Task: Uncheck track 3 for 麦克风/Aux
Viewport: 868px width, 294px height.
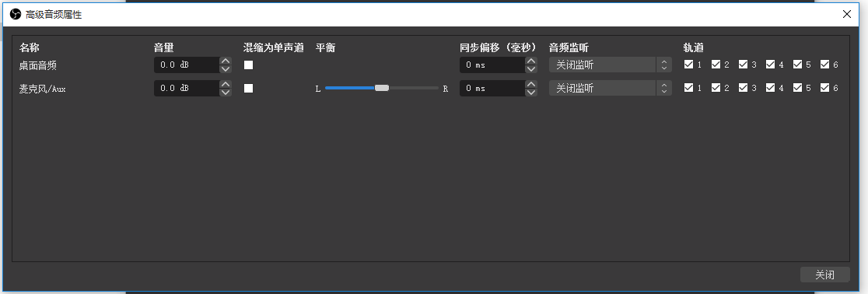Action: tap(743, 87)
